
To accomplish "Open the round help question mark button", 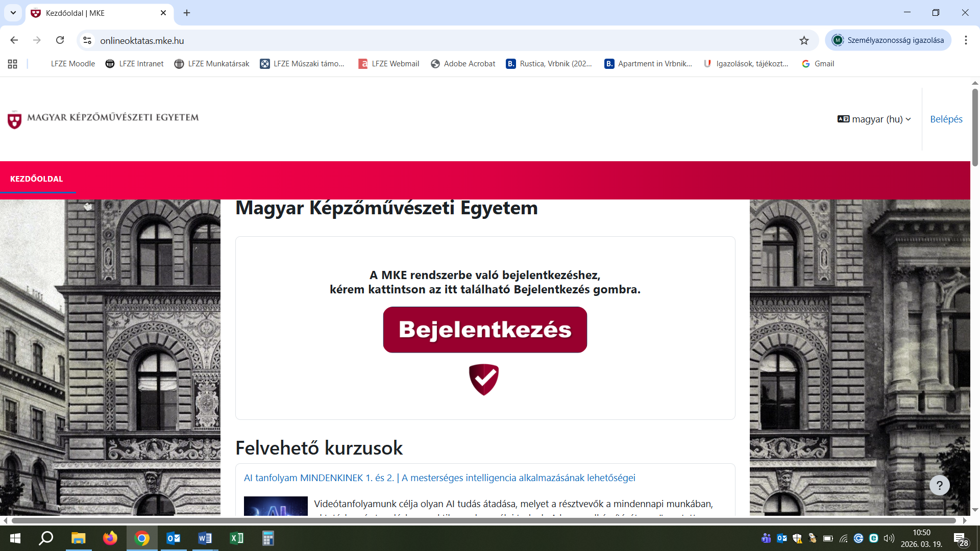I will click(939, 485).
